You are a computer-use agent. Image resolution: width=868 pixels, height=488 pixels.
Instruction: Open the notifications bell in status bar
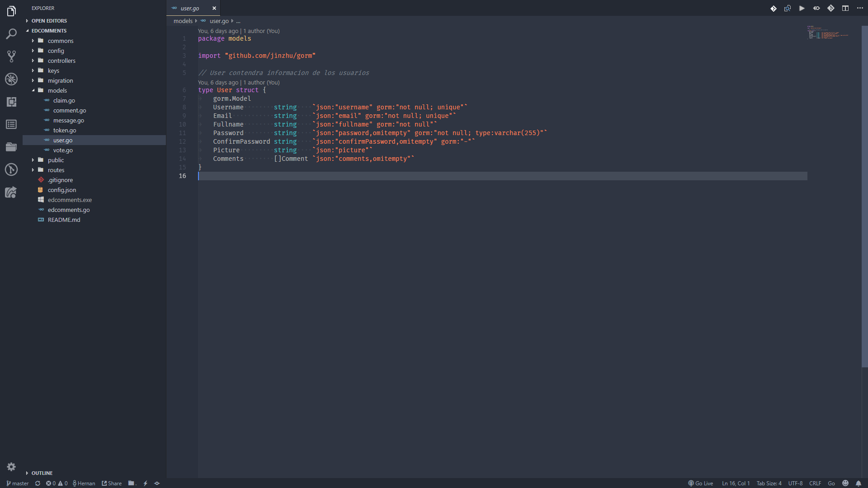pyautogui.click(x=858, y=483)
